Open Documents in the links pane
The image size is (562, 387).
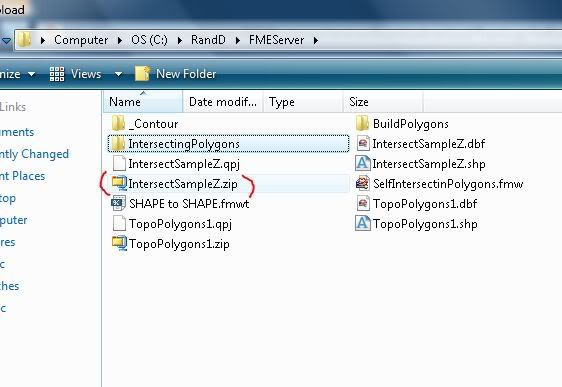[17, 132]
